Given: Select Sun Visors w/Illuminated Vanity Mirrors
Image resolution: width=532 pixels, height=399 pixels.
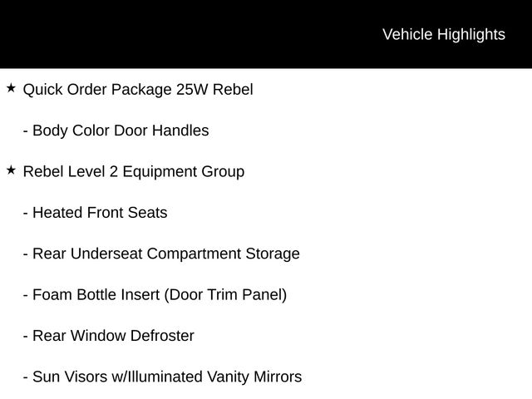Looking at the screenshot, I should pos(167,377).
